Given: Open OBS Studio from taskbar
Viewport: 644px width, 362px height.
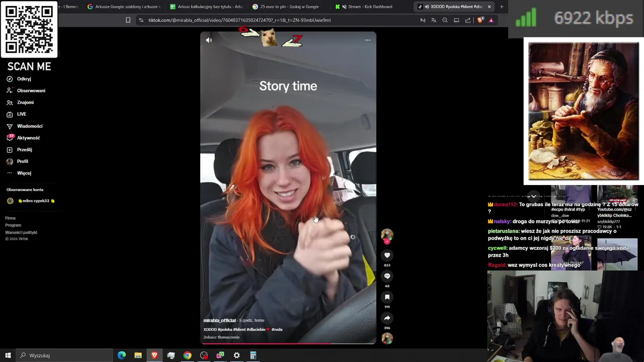Looking at the screenshot, I should coord(204,355).
